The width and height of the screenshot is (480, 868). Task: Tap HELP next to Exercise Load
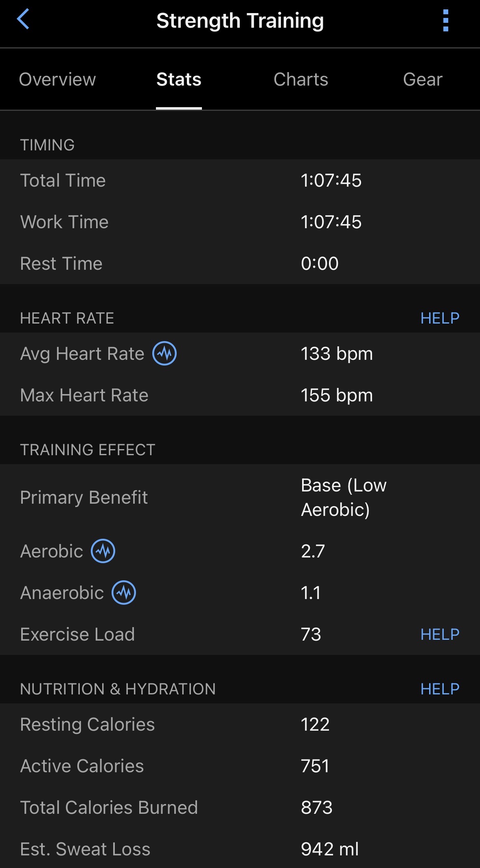pos(440,634)
